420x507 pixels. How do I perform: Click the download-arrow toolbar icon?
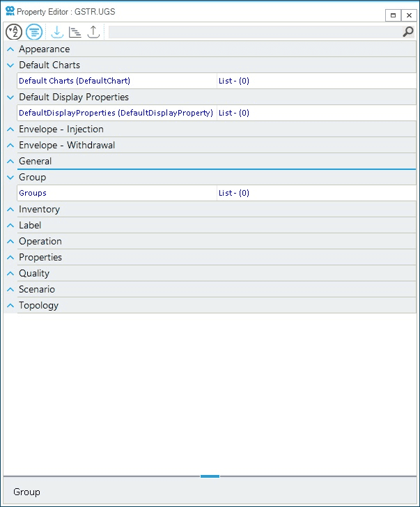57,32
